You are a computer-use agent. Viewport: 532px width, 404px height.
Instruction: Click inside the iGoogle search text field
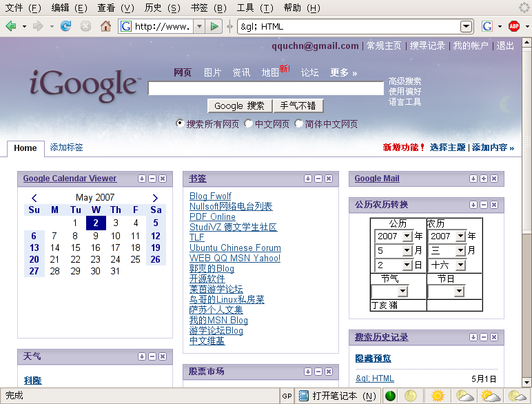(x=266, y=88)
